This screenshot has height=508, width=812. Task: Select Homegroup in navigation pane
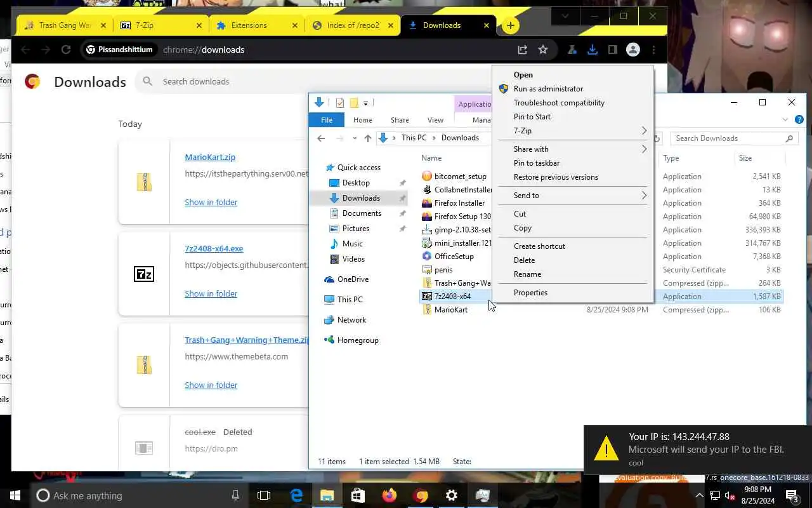pos(358,340)
